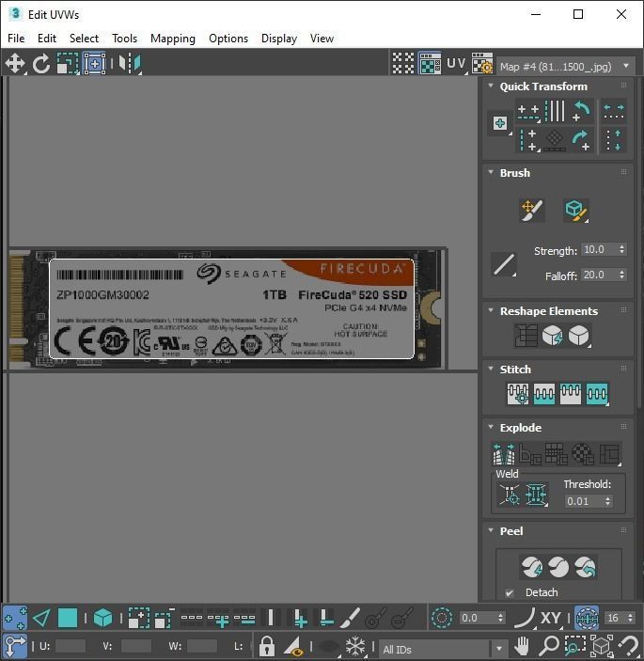644x661 pixels.
Task: Switch to Polygon subobject mode
Action: tap(68, 618)
